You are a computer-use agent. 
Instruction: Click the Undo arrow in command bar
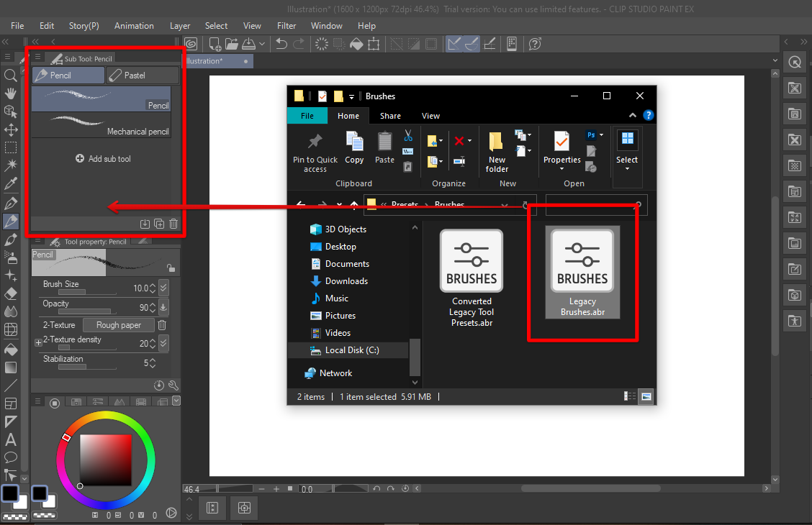[281, 45]
